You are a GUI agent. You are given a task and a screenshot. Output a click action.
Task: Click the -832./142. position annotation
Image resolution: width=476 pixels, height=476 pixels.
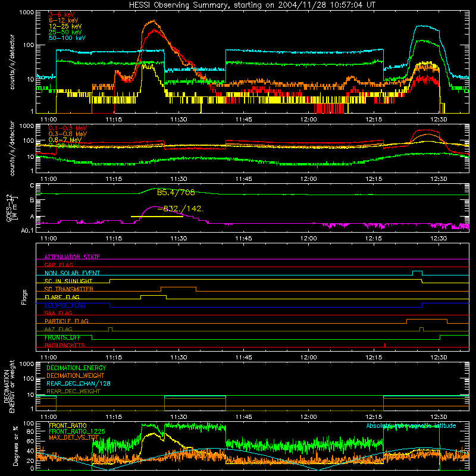(x=180, y=209)
